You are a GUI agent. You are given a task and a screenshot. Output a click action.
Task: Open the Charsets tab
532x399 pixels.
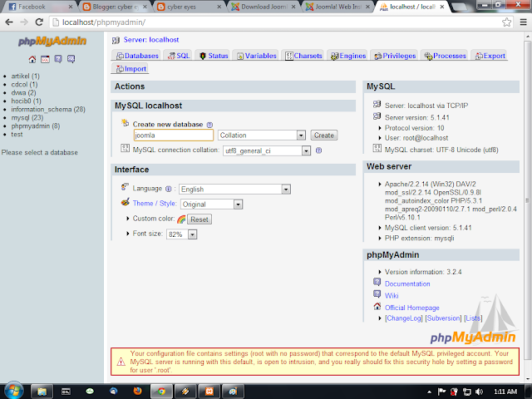[x=303, y=56]
